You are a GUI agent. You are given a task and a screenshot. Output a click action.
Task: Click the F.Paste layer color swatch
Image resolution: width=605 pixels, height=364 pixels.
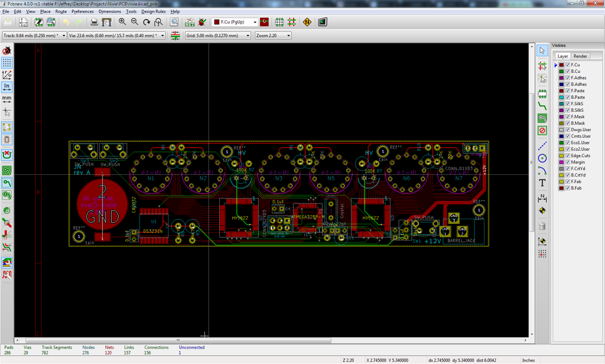coord(561,91)
